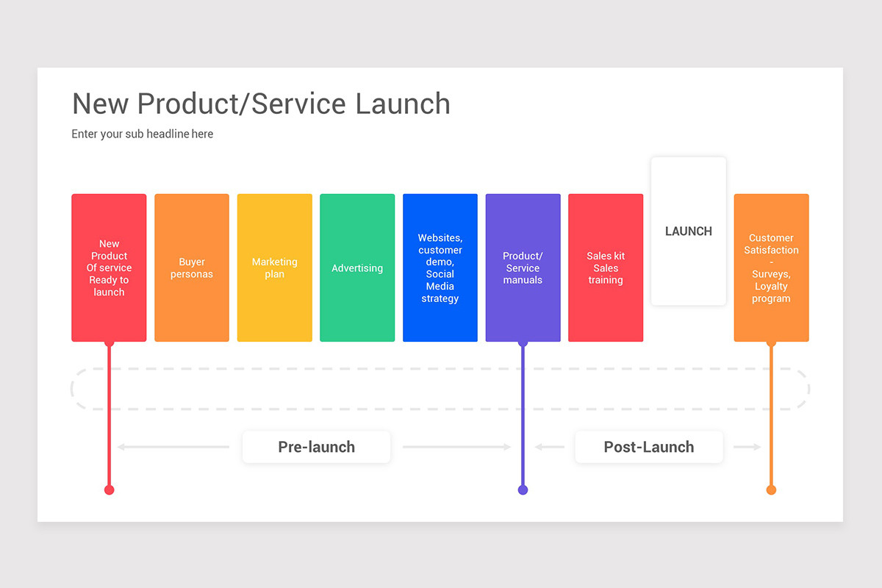The width and height of the screenshot is (882, 588).
Task: Click the red timeline connector dot
Action: 109,489
